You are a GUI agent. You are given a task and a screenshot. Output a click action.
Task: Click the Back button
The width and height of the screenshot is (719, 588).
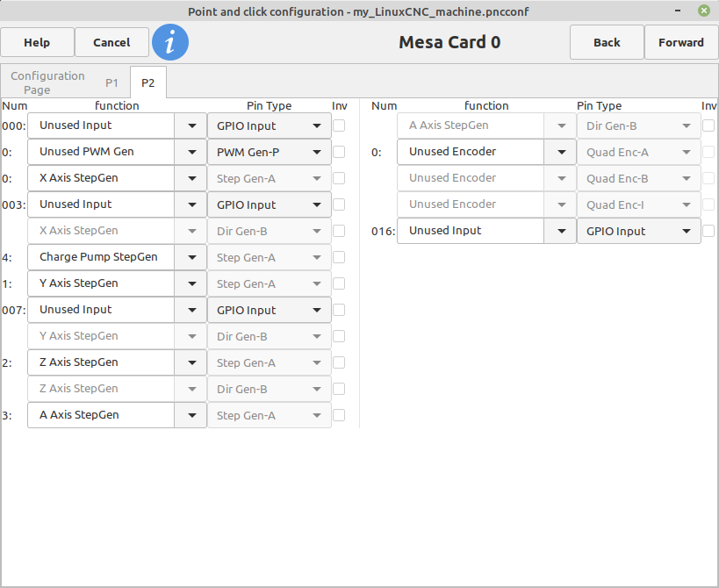tap(607, 42)
